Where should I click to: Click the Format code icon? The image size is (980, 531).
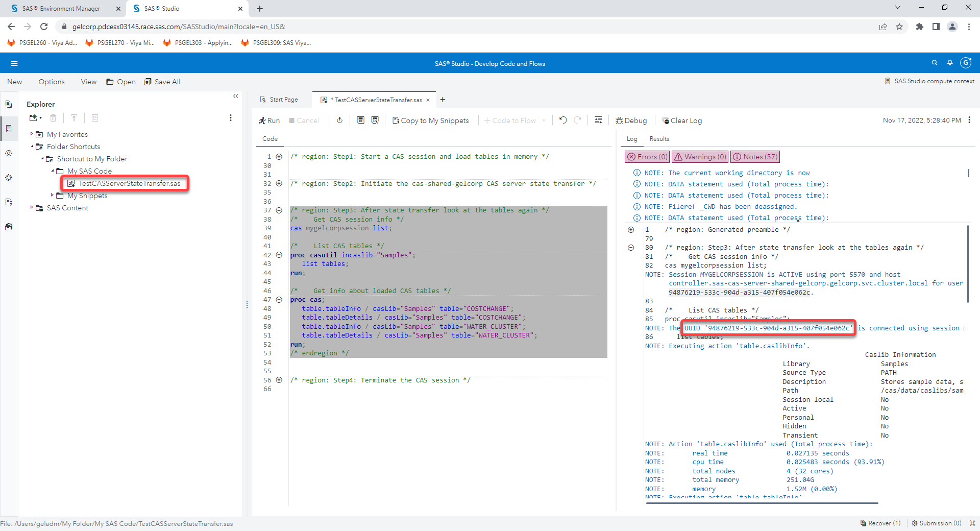point(598,120)
